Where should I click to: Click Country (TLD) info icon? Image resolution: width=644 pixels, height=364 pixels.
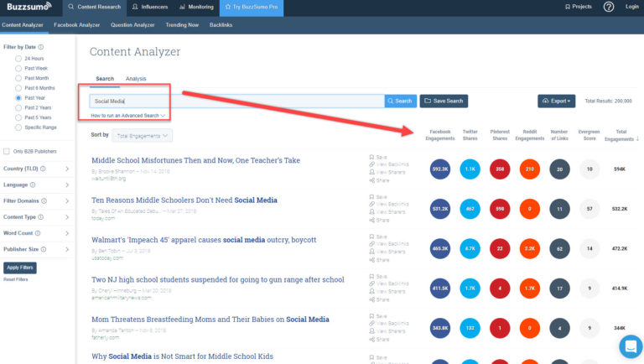43,169
